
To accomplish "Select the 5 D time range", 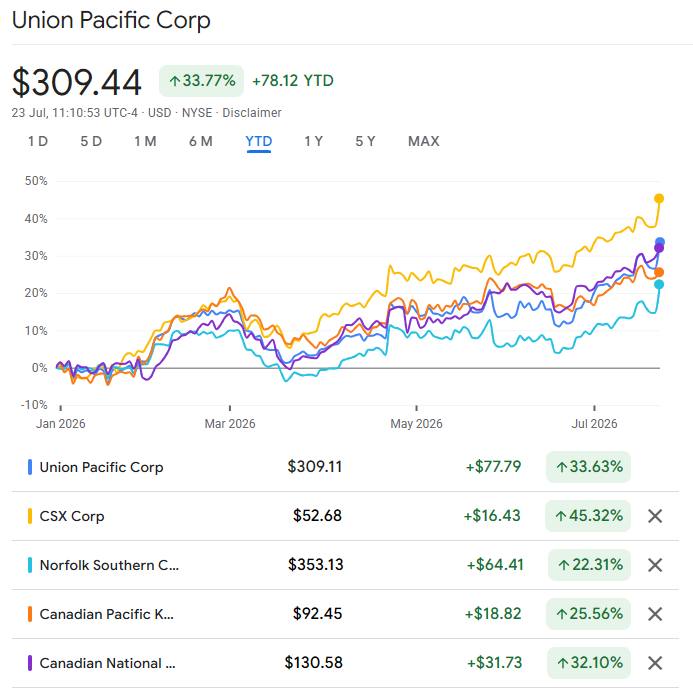I will pos(91,141).
